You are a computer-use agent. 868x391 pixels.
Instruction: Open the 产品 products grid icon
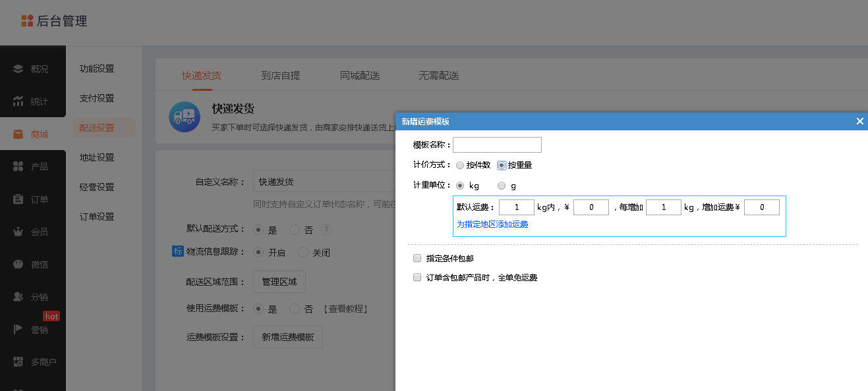[18, 167]
